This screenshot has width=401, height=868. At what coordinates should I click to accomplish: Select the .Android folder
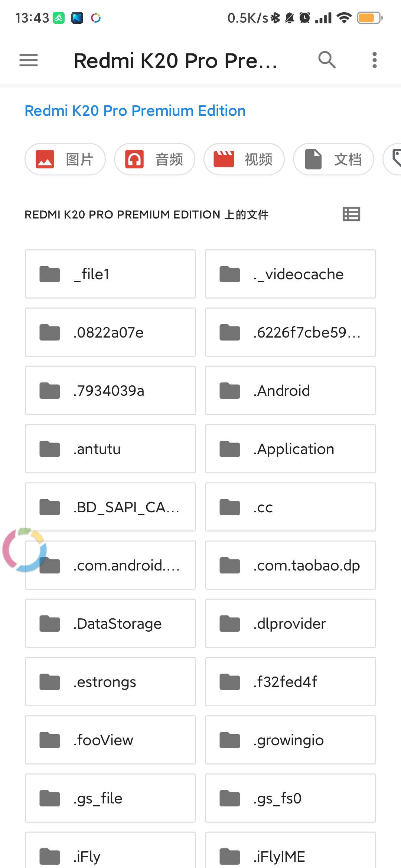tap(290, 390)
